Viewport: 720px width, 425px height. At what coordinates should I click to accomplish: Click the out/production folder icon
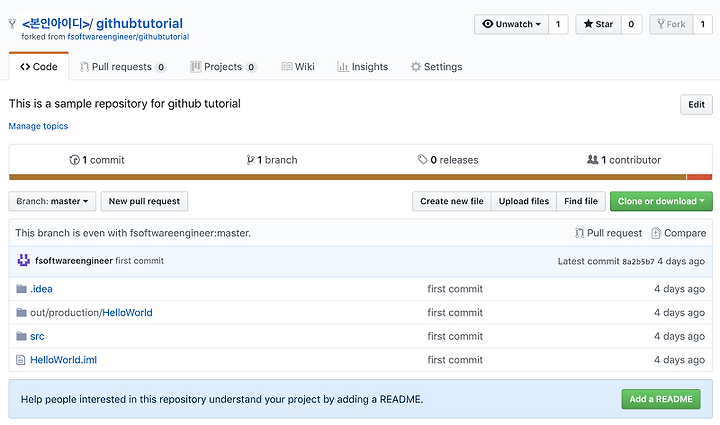click(x=21, y=313)
